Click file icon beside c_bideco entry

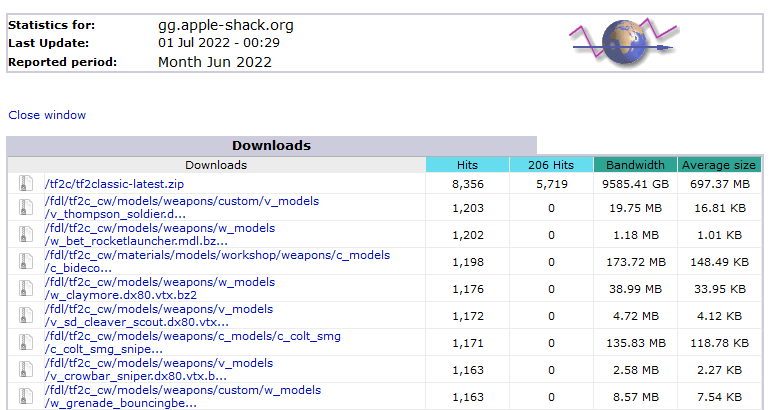[26, 261]
